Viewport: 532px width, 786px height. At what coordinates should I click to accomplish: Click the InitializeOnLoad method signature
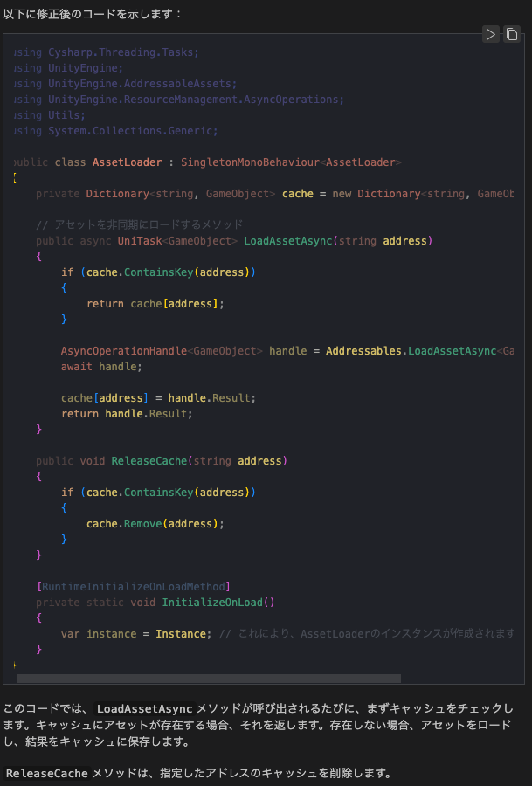155,602
